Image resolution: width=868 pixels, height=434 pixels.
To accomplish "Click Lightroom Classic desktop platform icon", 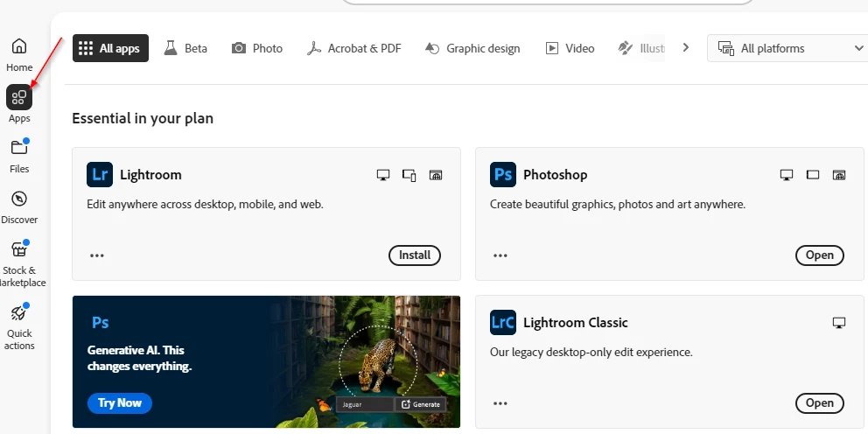I will (x=839, y=323).
